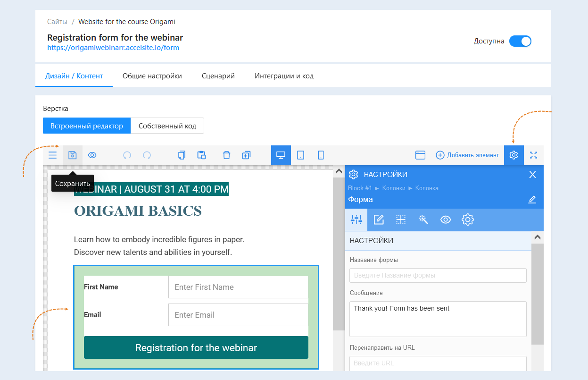Open the Интеграции и код tab
This screenshot has height=380, width=588.
click(284, 76)
